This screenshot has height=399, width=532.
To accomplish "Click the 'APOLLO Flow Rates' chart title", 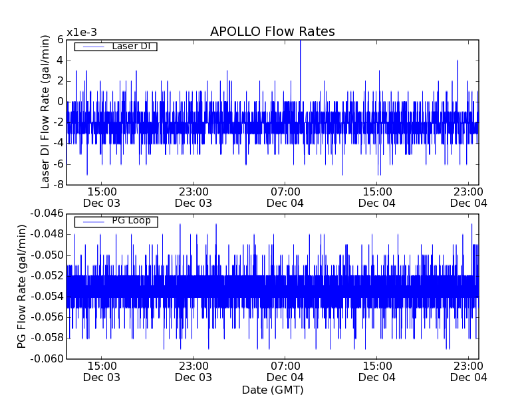I will [272, 32].
